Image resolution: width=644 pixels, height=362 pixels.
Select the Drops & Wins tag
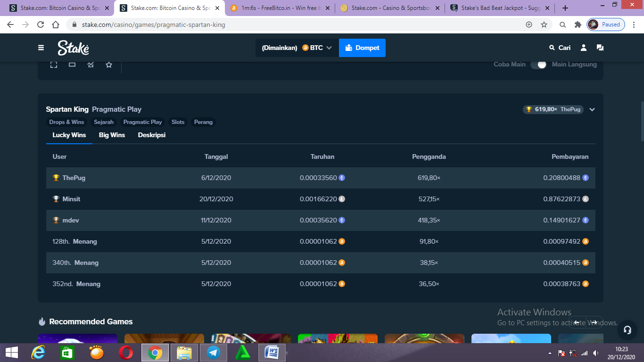coord(66,122)
